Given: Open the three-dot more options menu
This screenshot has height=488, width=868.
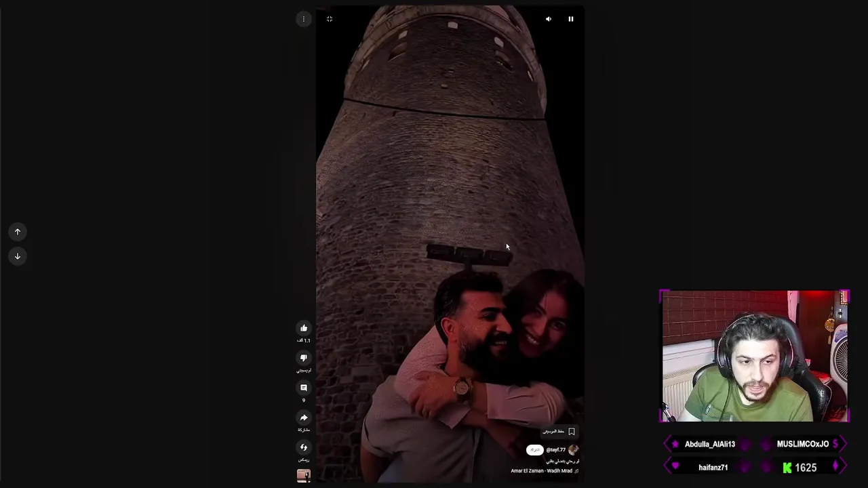Looking at the screenshot, I should 304,19.
